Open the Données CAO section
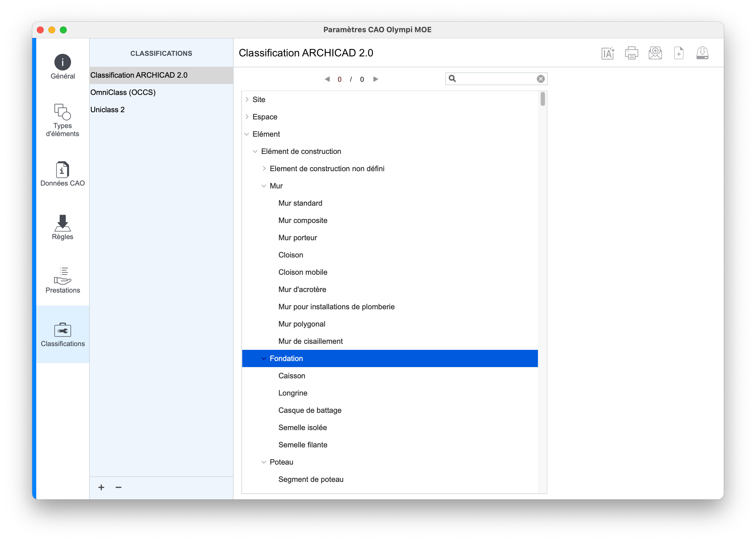 (x=63, y=174)
